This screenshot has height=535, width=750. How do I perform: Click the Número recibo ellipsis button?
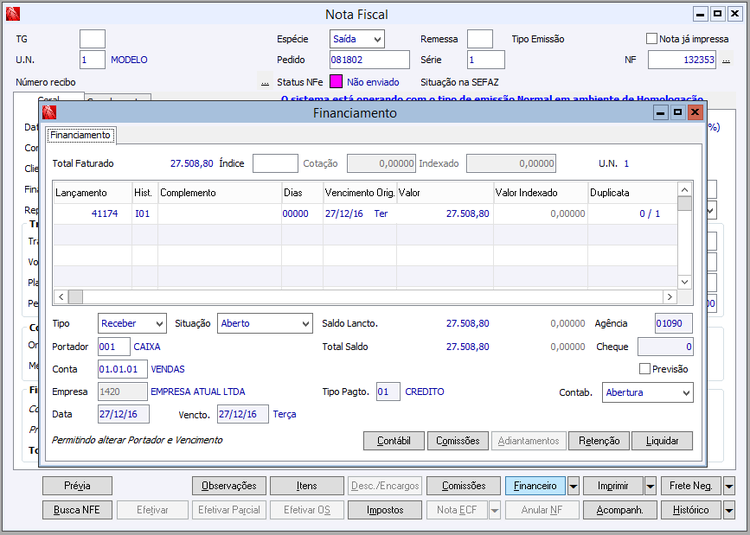tap(264, 83)
